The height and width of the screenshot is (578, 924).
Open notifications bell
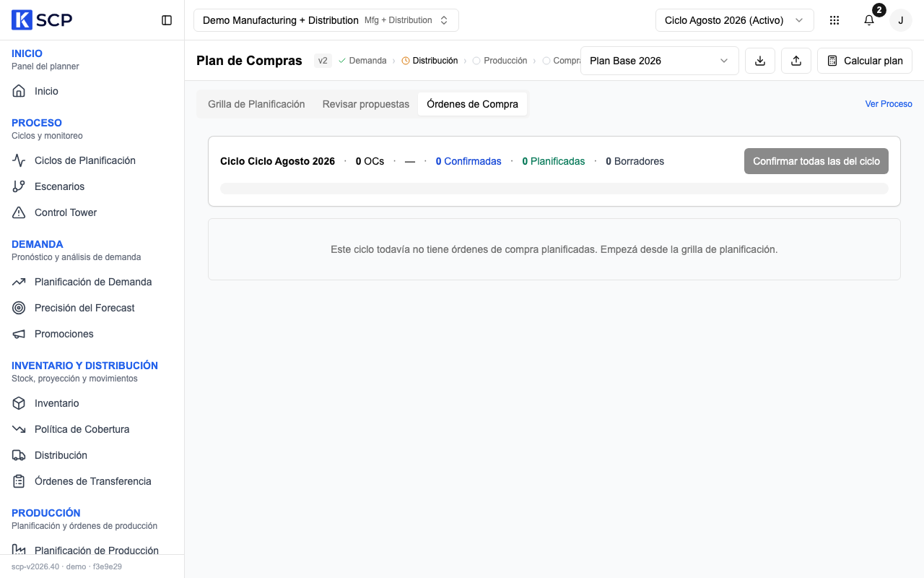click(x=869, y=20)
